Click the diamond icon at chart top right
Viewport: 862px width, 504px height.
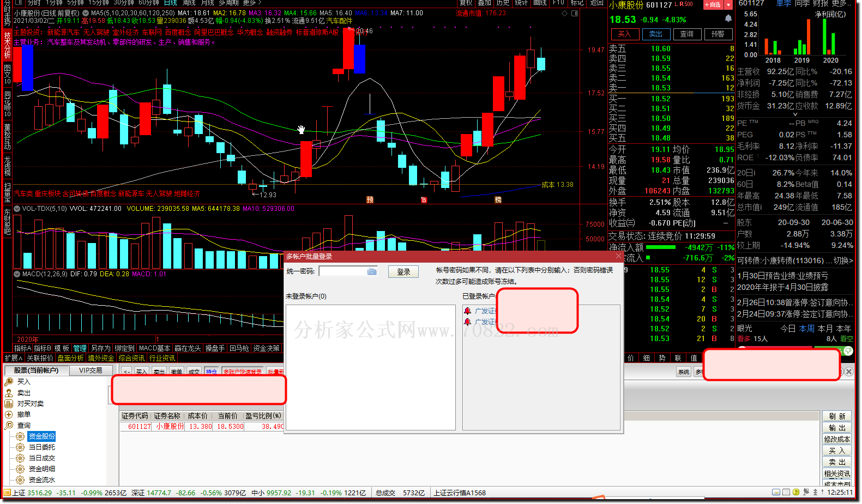(x=565, y=13)
